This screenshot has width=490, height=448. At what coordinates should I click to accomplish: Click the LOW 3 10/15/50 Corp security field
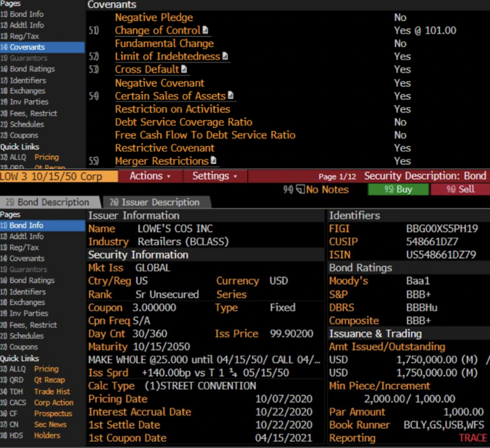click(59, 176)
